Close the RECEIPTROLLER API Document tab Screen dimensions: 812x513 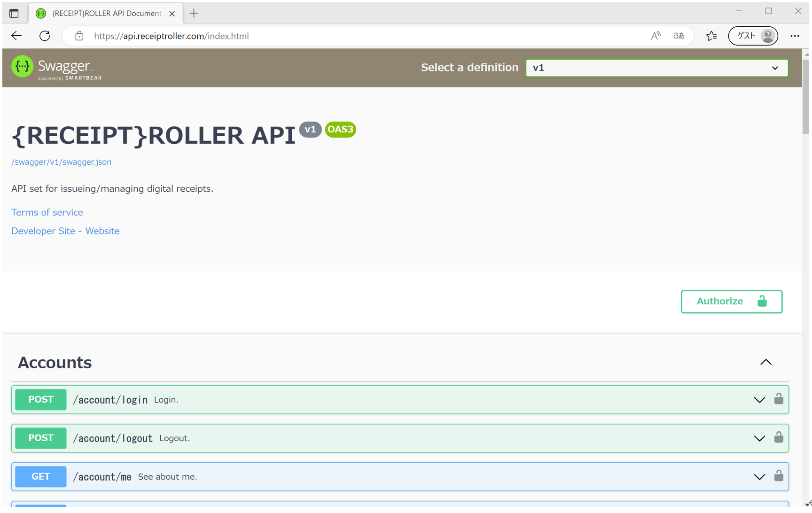pos(172,14)
